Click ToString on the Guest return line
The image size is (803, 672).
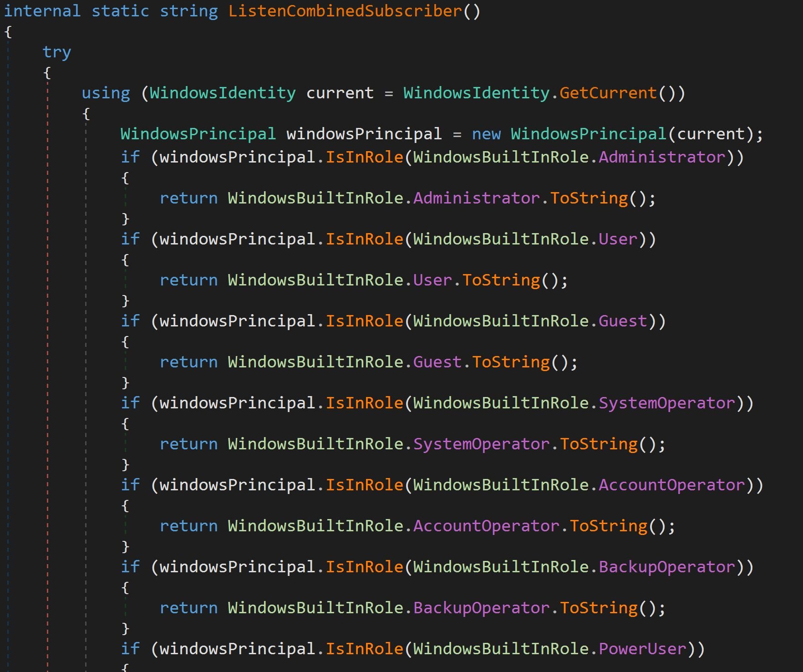[511, 362]
